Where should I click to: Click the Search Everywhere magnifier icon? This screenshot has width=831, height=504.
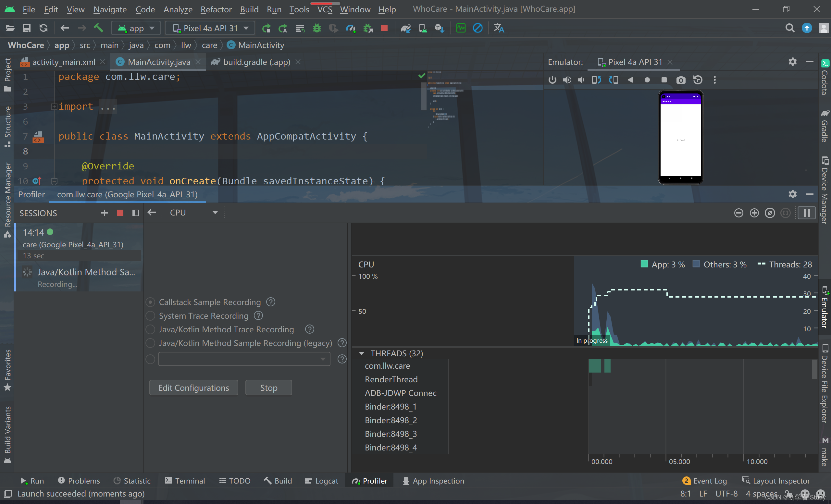click(x=789, y=28)
